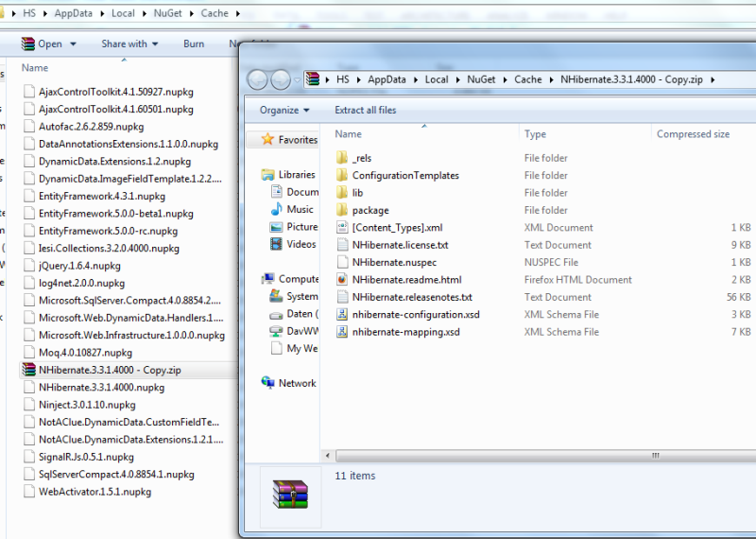756x539 pixels.
Task: Select the System drive in navigation pane
Action: coord(294,296)
